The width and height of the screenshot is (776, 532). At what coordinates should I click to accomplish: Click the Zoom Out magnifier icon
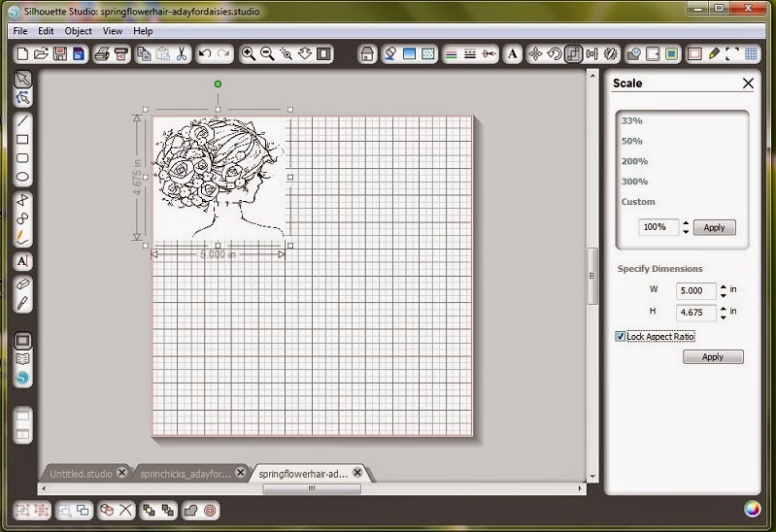pyautogui.click(x=267, y=53)
